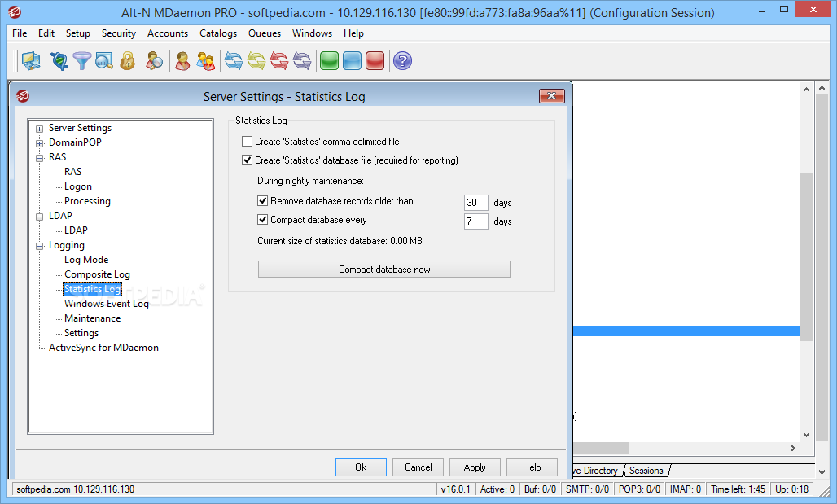Click the dialog's Help button
The width and height of the screenshot is (837, 504).
point(532,467)
